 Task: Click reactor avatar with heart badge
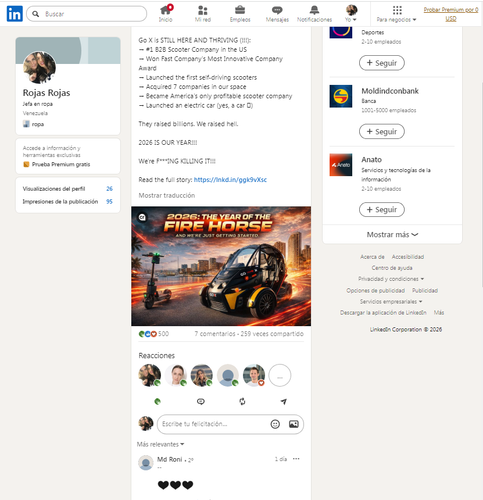coord(254,375)
